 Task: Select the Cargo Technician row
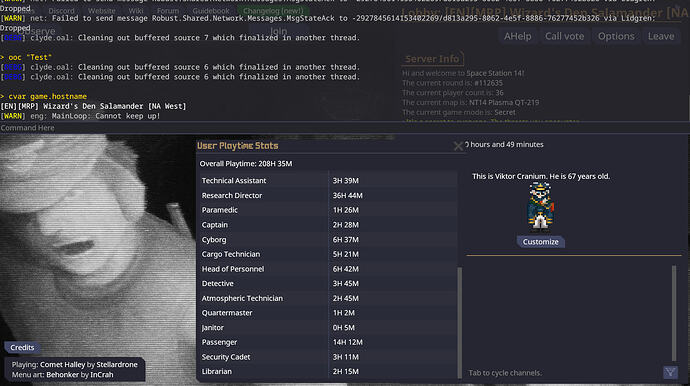328,254
